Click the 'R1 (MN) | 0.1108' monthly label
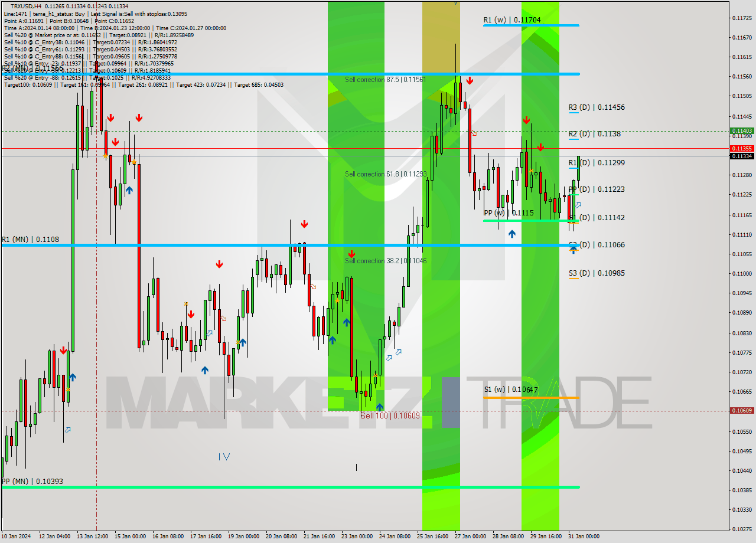This screenshot has height=543, width=756. [30, 240]
